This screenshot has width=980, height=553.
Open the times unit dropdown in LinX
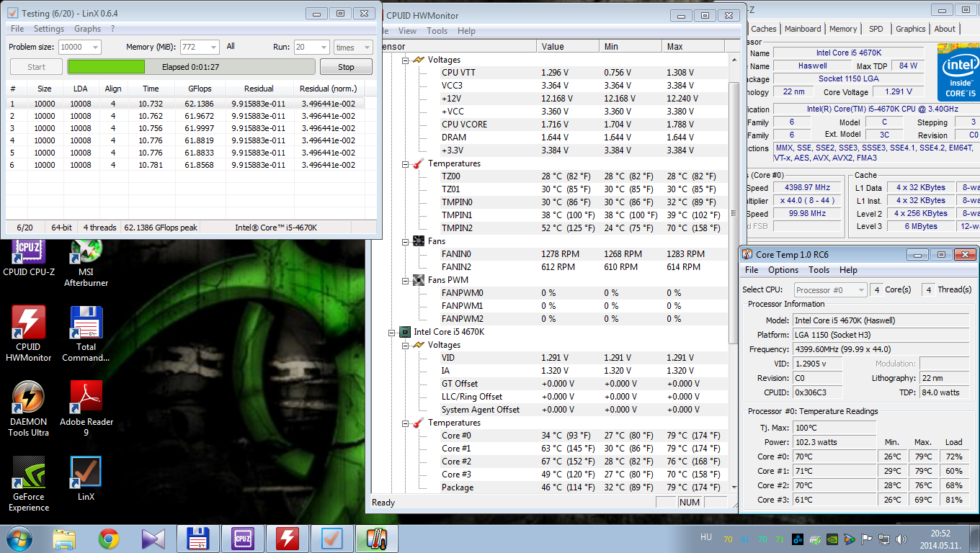353,47
